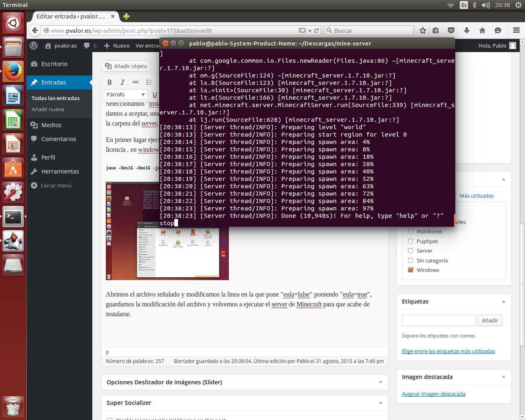This screenshot has width=525, height=420.
Task: Toggle Puphpet category checkbox
Action: (411, 241)
